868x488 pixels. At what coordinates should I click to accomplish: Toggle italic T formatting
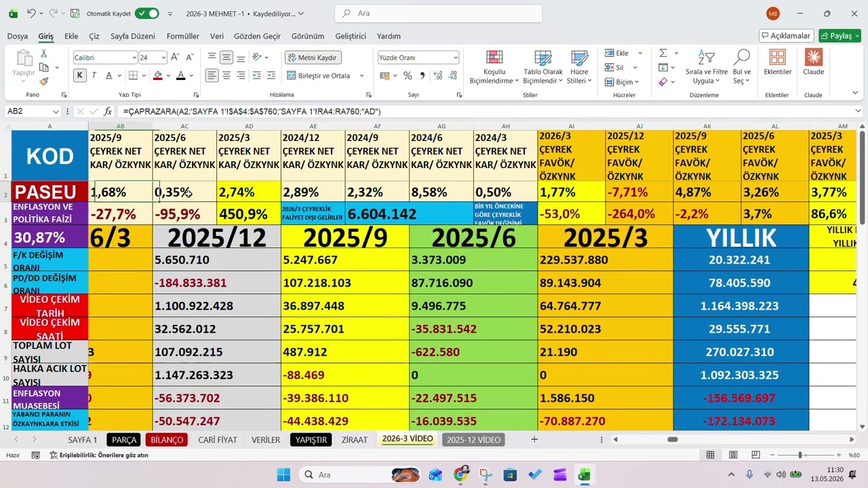click(94, 75)
